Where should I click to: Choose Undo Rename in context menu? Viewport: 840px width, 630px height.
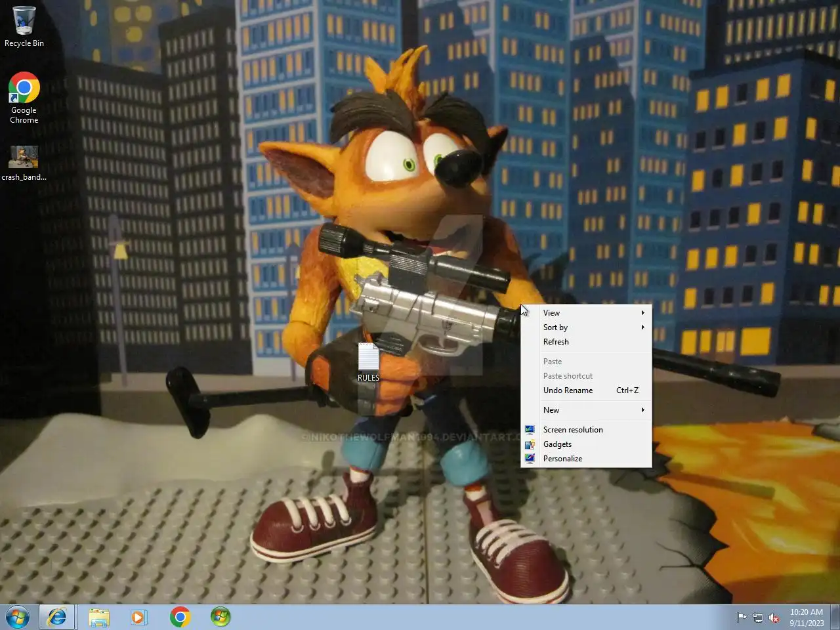[587, 390]
